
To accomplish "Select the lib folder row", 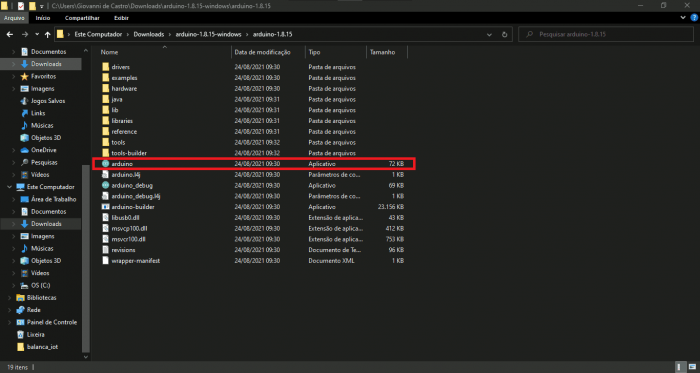I will coord(254,110).
